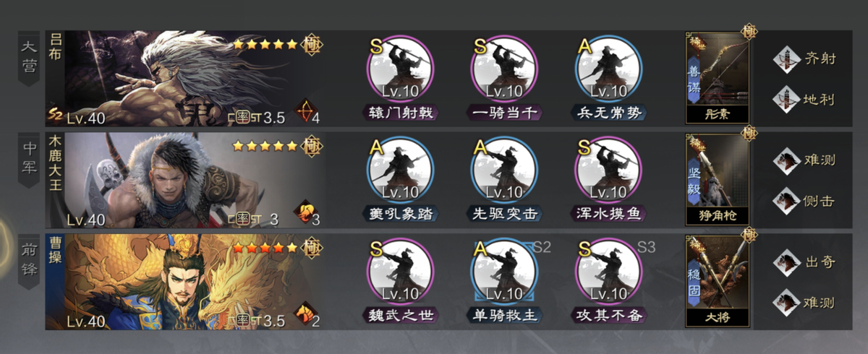Screen dimensions: 868x354
Task: Select 木鹿大王 general portrait
Action: pos(185,180)
